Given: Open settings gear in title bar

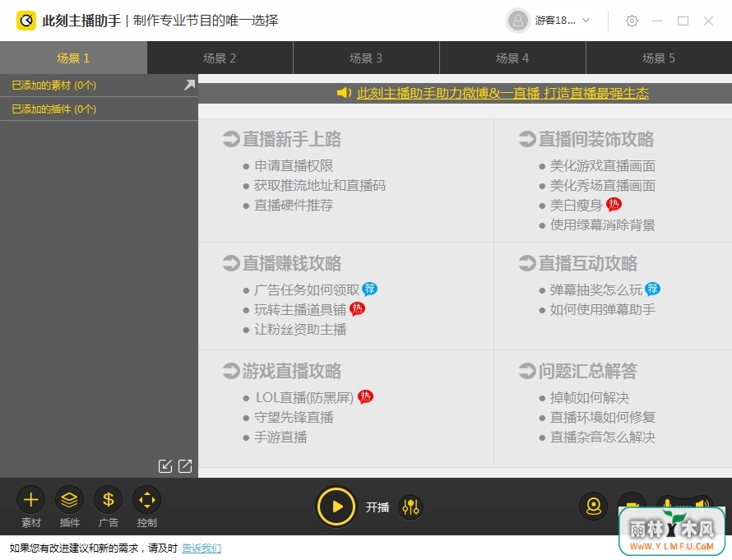Looking at the screenshot, I should click(632, 21).
